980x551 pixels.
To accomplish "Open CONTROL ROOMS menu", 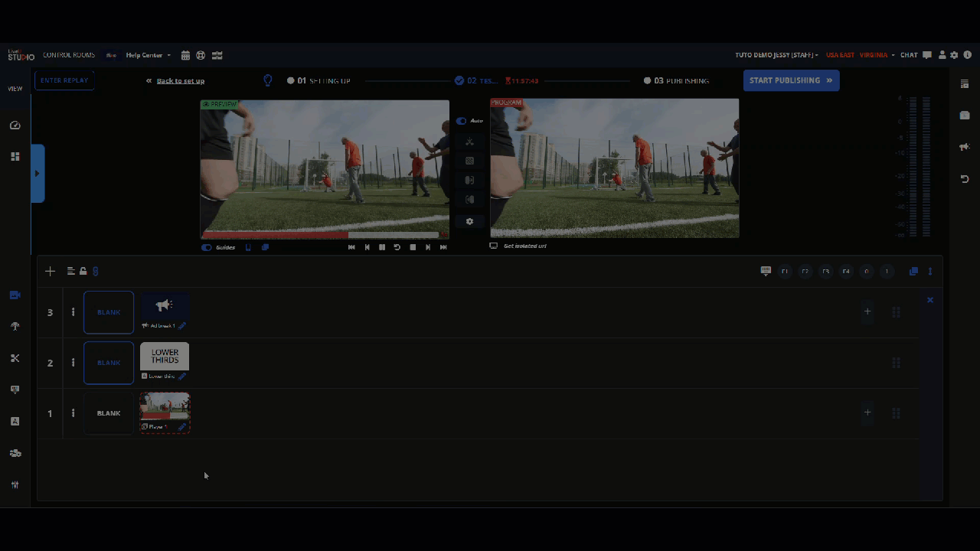I will (x=69, y=55).
